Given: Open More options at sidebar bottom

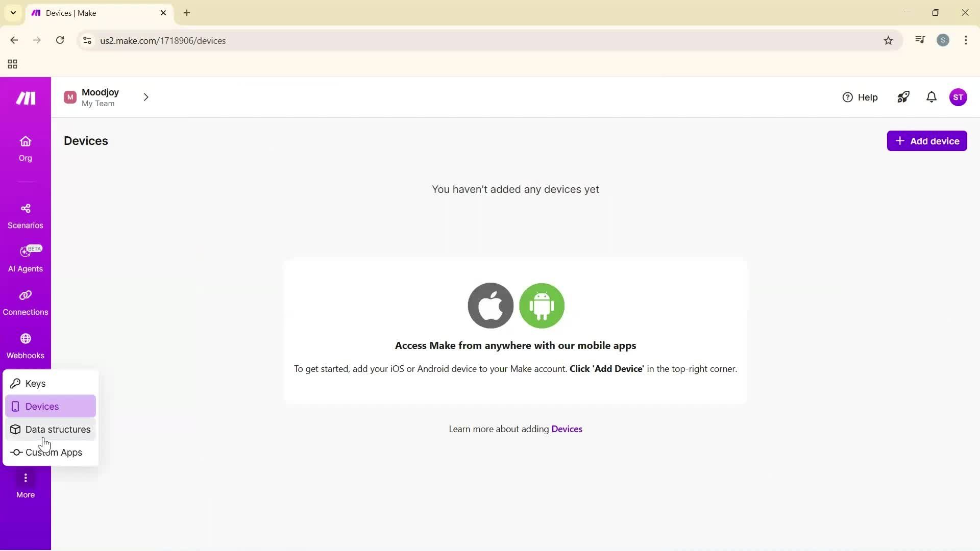Looking at the screenshot, I should pos(25,484).
